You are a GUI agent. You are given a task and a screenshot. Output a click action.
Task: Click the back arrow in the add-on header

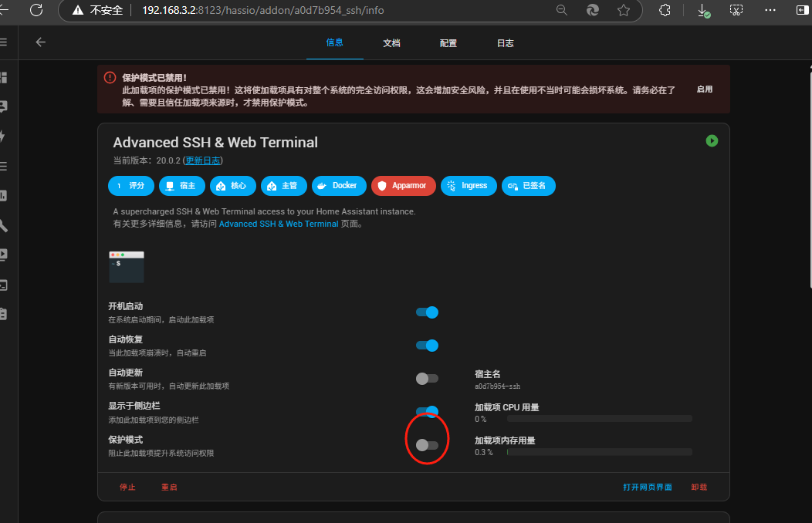point(41,42)
